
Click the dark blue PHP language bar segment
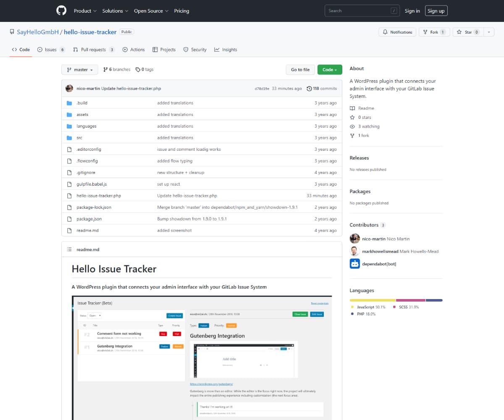[x=434, y=300]
